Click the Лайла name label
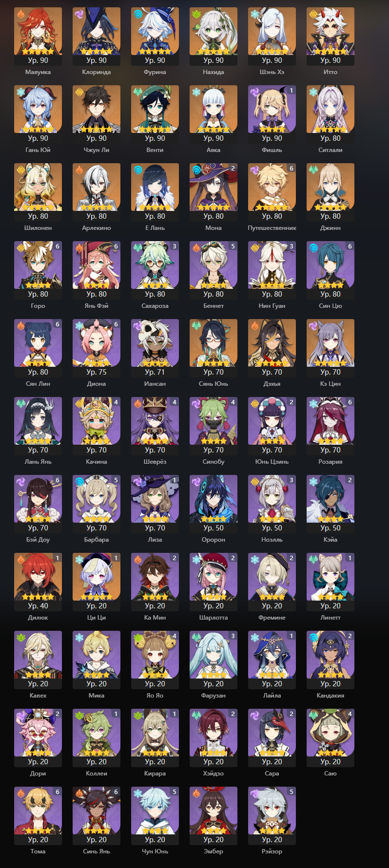The width and height of the screenshot is (389, 868). (x=272, y=696)
